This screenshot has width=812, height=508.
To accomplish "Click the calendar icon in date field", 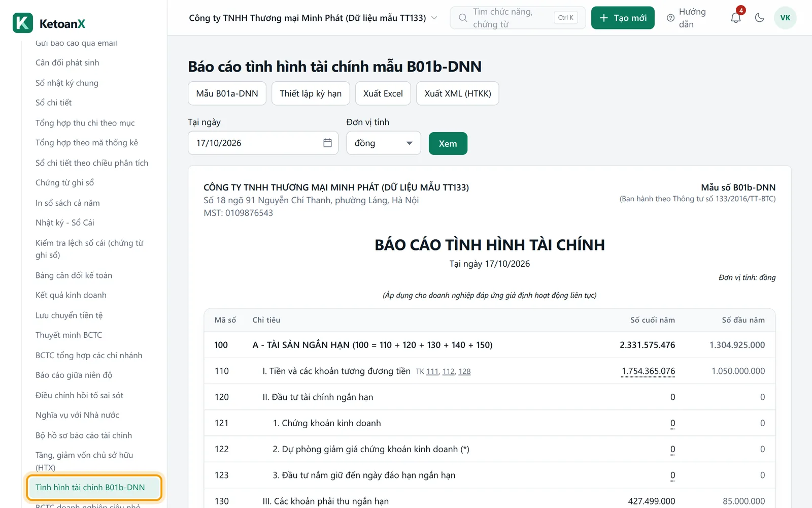I will pyautogui.click(x=327, y=143).
